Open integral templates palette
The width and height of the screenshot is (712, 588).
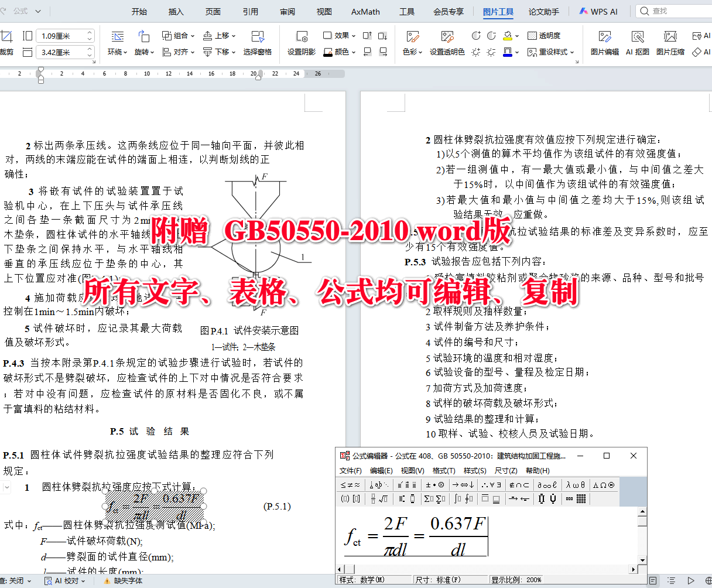coord(463,499)
